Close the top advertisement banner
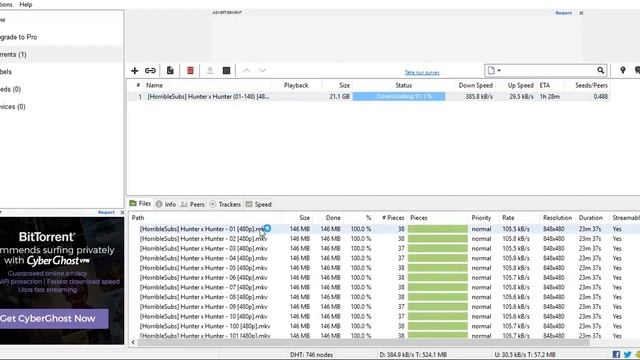The height and width of the screenshot is (360, 640). tap(581, 13)
